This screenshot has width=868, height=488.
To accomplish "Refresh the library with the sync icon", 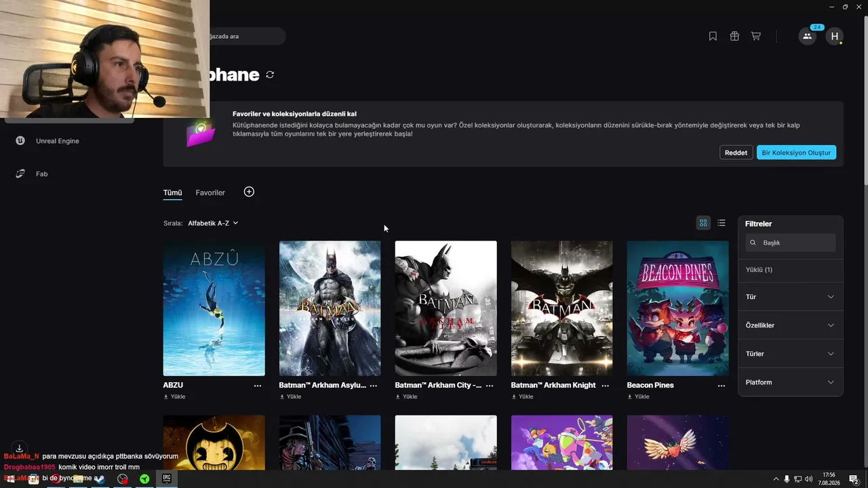I will click(x=270, y=75).
